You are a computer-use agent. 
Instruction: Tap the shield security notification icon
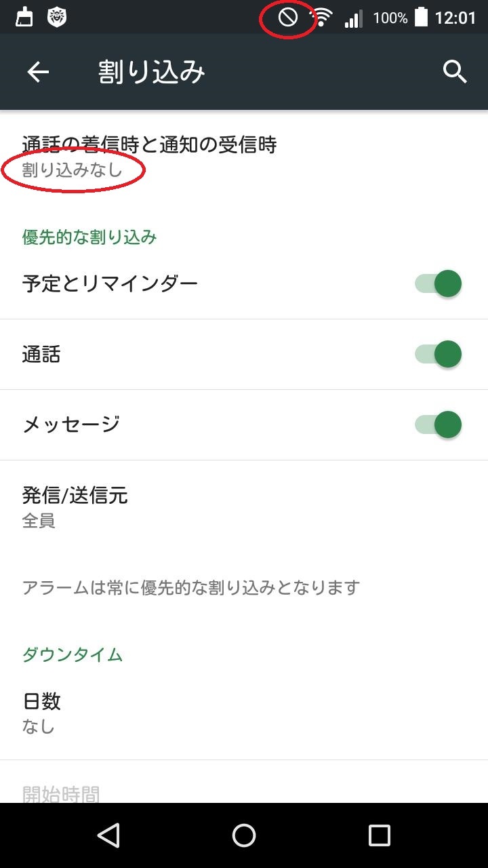click(58, 17)
